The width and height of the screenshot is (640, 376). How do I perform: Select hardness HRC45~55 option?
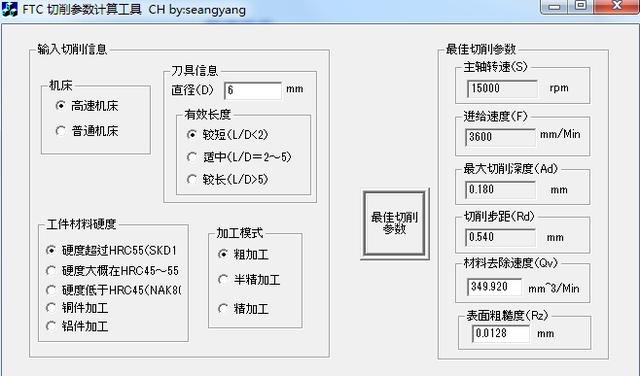pyautogui.click(x=113, y=271)
